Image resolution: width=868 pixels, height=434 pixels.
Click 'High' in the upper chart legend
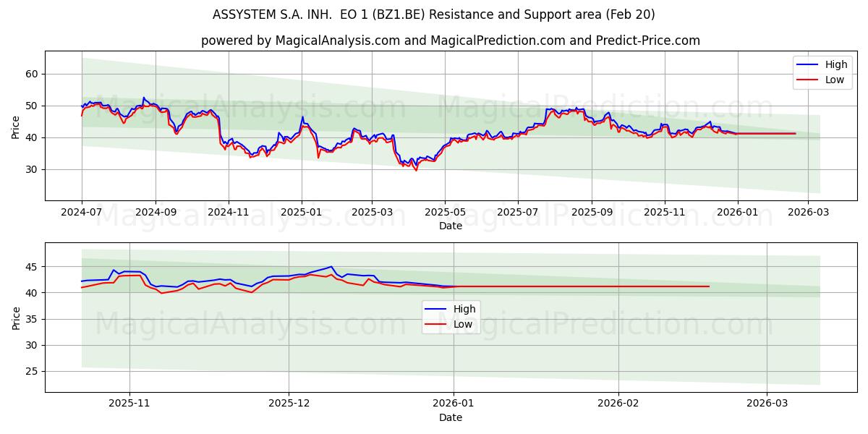(836, 64)
